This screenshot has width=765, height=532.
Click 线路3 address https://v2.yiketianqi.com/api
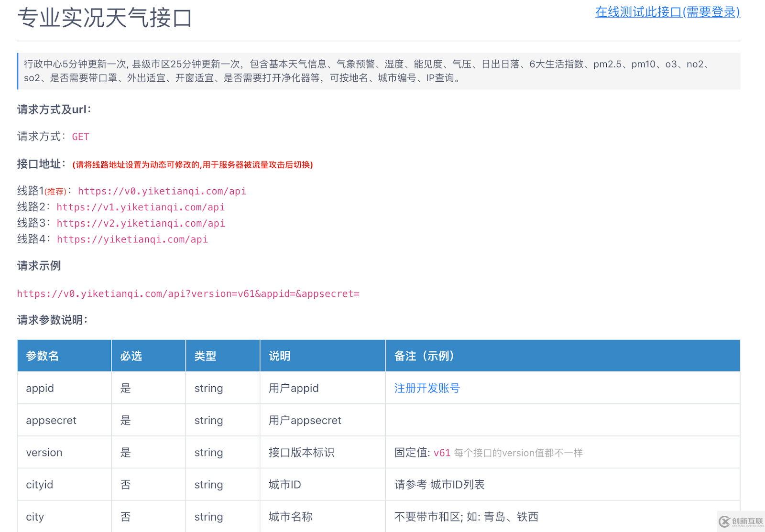[141, 223]
